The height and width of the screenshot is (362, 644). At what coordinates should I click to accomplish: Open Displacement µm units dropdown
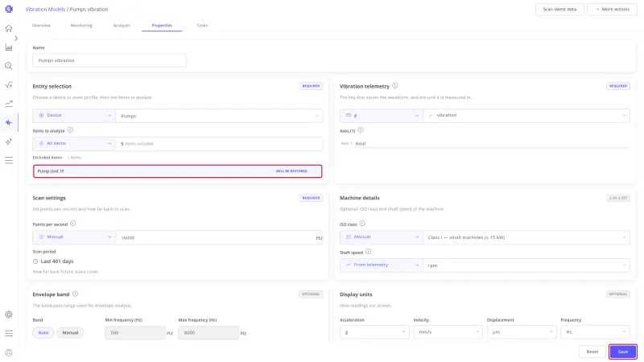[x=522, y=332]
